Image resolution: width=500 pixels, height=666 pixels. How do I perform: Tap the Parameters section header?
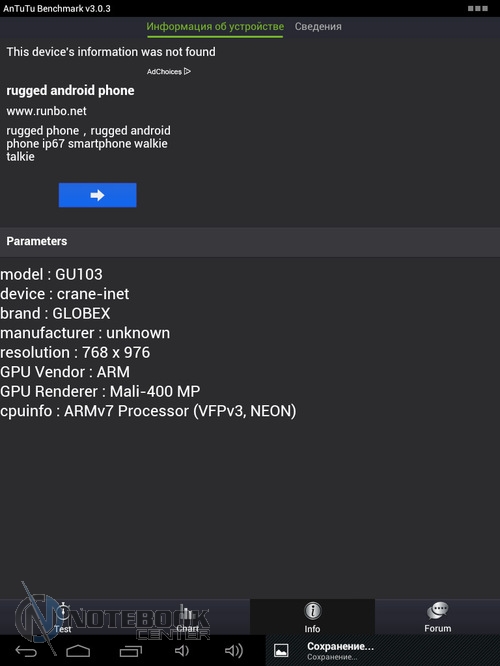250,241
